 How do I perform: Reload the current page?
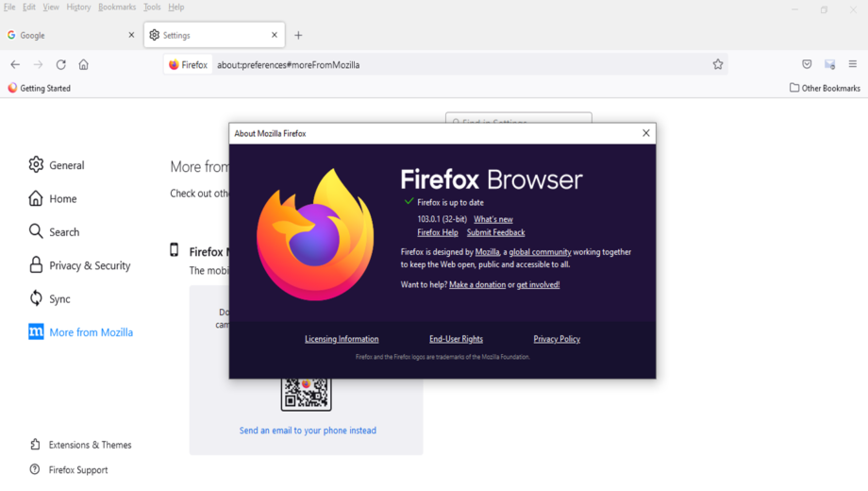tap(61, 65)
